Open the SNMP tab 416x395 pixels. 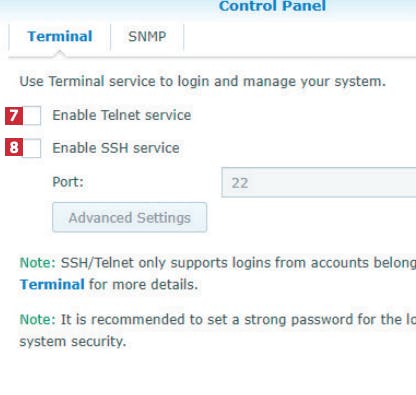pos(147,37)
